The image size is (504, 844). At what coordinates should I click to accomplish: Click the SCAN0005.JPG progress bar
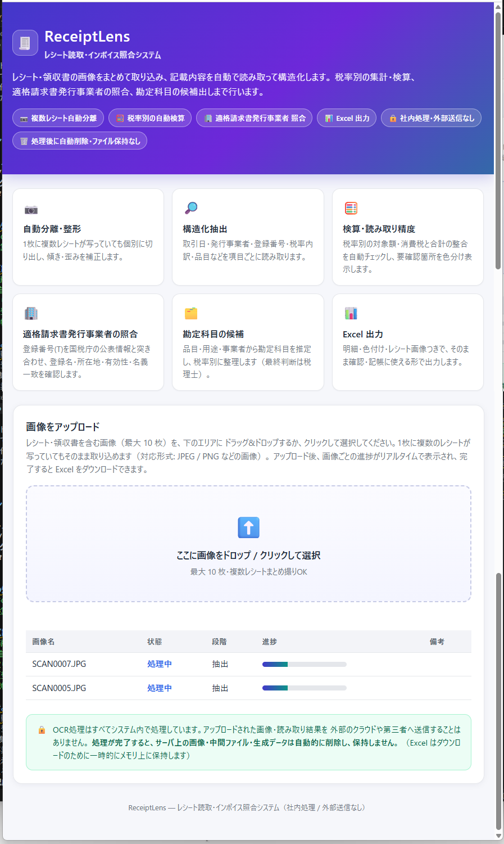305,688
